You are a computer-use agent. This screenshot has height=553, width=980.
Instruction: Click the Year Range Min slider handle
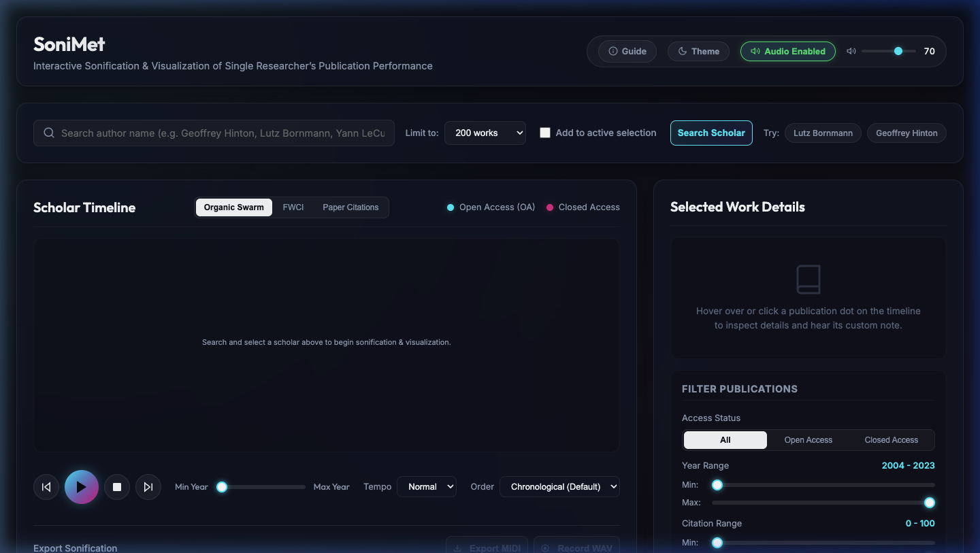(717, 485)
